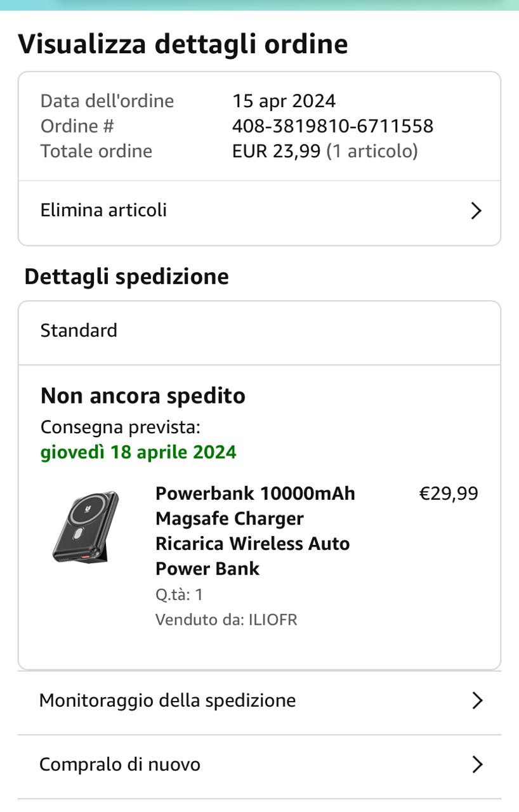Click the chevron beside Compralo di nuovo
519x812 pixels.
coord(477,764)
